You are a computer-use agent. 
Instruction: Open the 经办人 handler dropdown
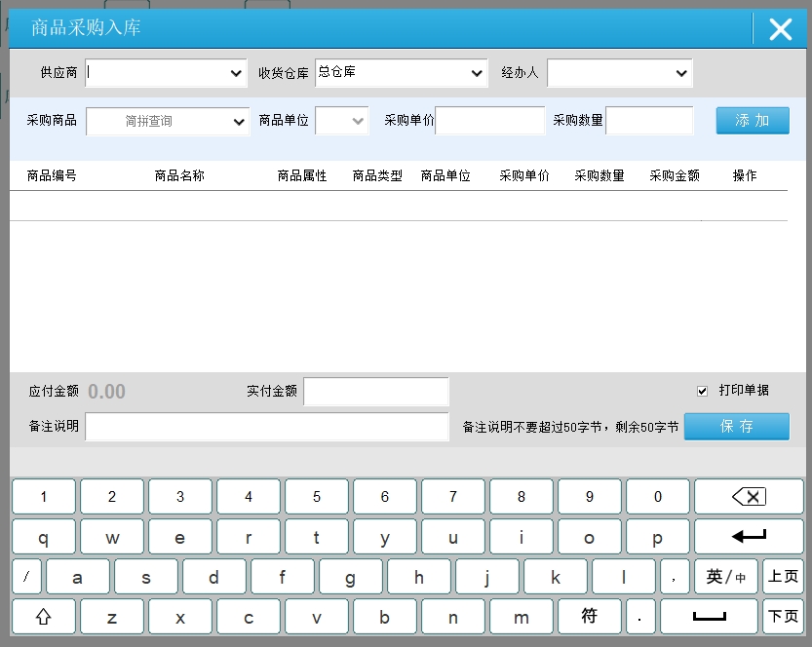619,73
